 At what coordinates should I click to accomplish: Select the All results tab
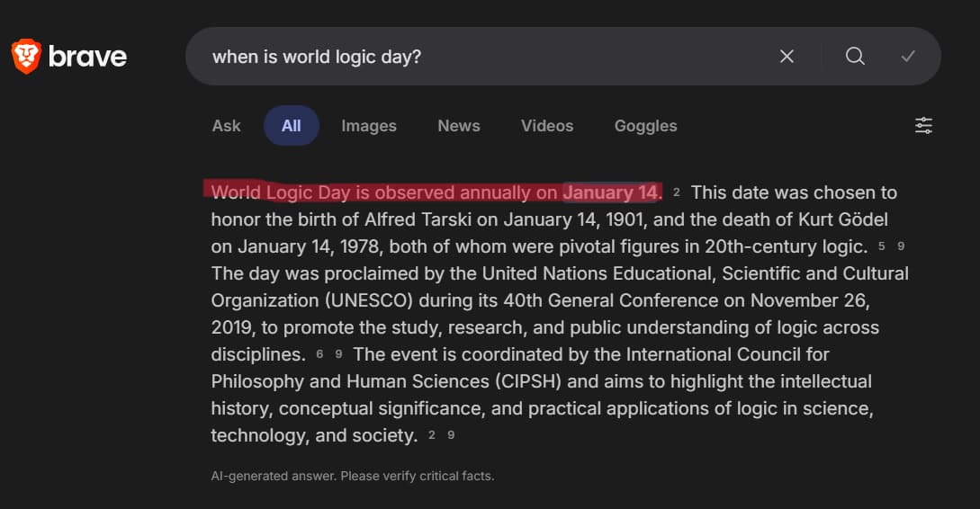click(x=291, y=126)
